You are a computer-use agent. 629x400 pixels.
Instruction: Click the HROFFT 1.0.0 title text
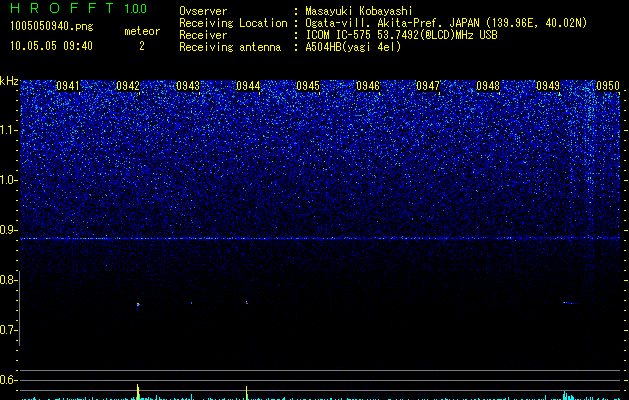click(78, 8)
